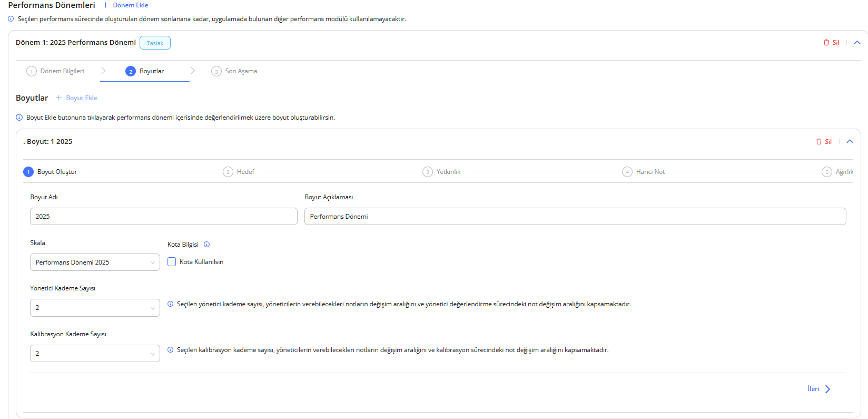The height and width of the screenshot is (419, 868).
Task: Click the trash icon for Dönem 1
Action: (x=826, y=43)
